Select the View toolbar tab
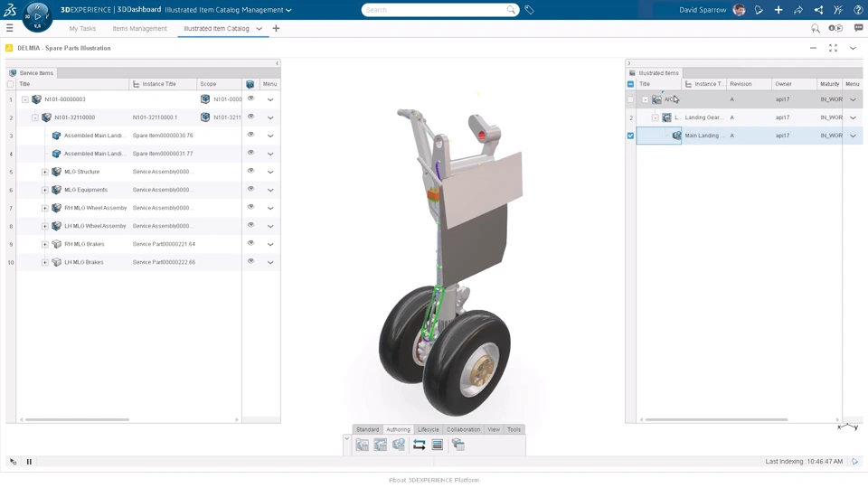 point(494,429)
